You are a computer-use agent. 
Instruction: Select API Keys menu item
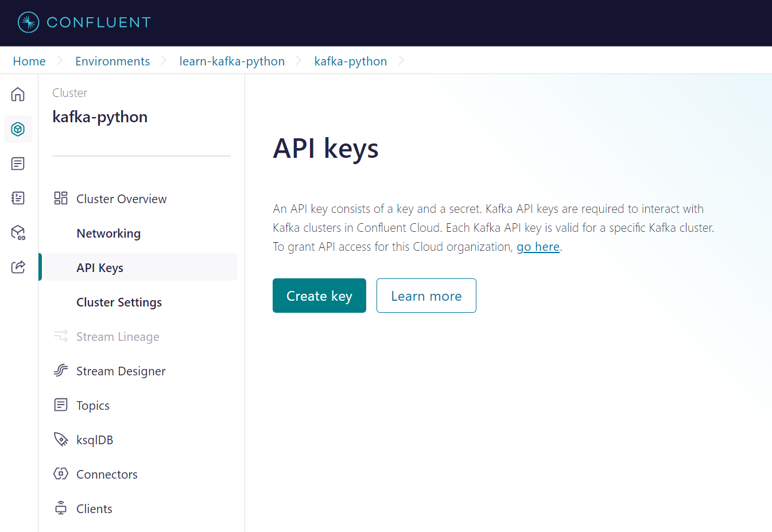pyautogui.click(x=141, y=267)
